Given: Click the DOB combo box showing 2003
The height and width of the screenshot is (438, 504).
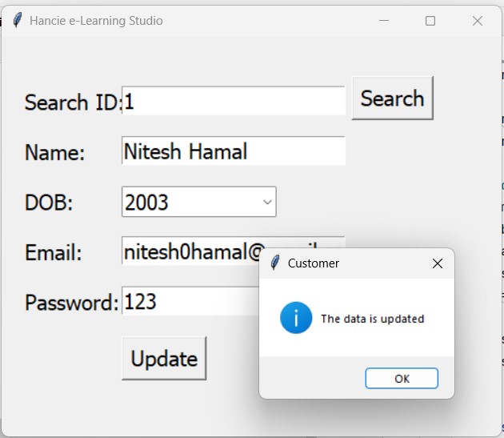Looking at the screenshot, I should [192, 202].
